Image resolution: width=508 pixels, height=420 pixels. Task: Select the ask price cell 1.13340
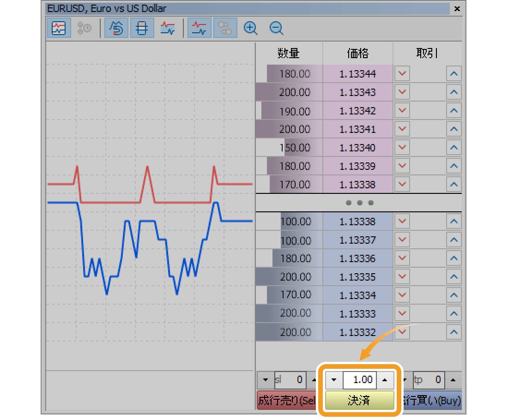point(357,148)
